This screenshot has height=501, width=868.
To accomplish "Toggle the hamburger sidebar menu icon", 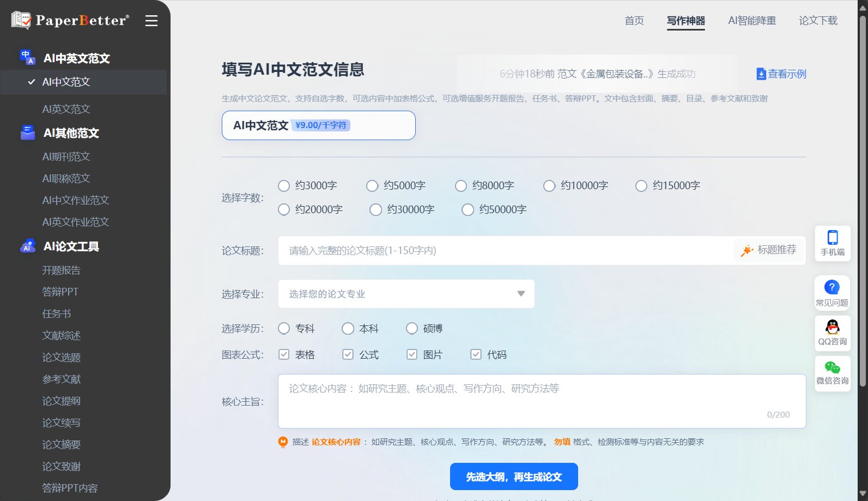I will 151,21.
